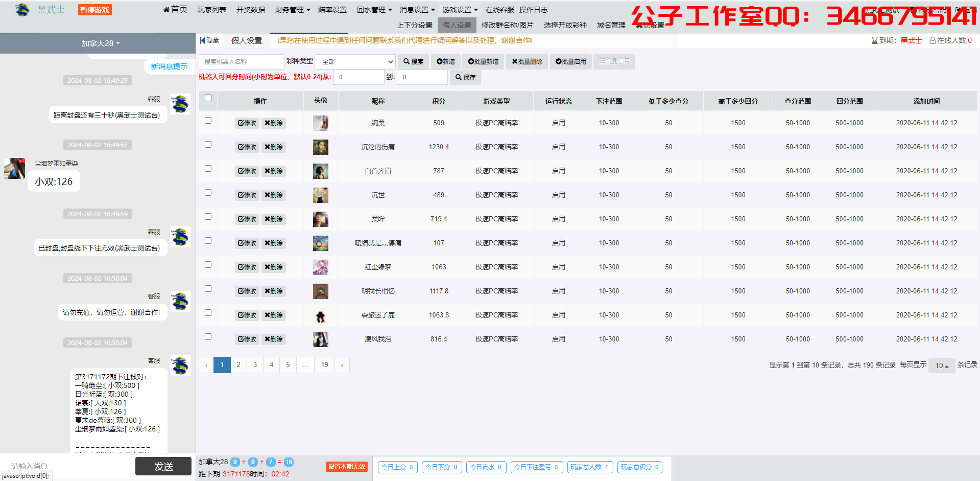The height and width of the screenshot is (481, 980).
Task: Click 今日上分 stat badge
Action: (397, 467)
